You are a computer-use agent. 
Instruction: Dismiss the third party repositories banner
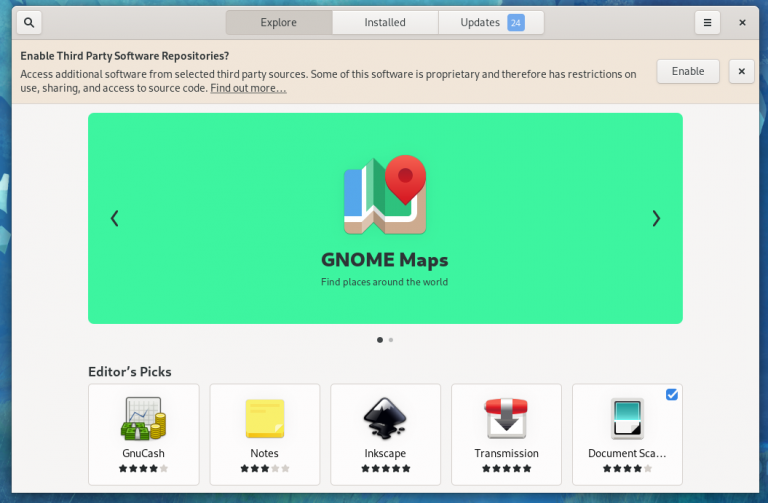click(741, 71)
